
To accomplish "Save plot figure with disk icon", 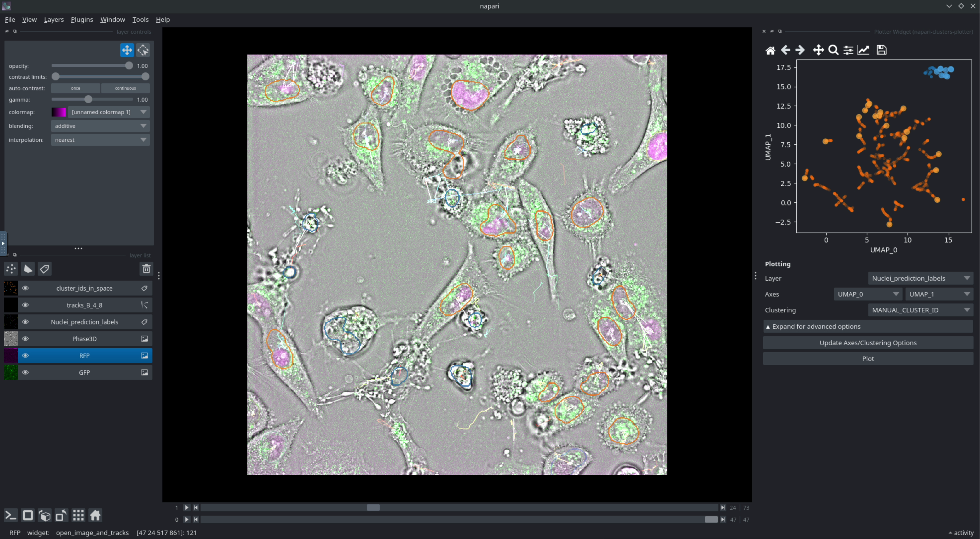I will [881, 50].
